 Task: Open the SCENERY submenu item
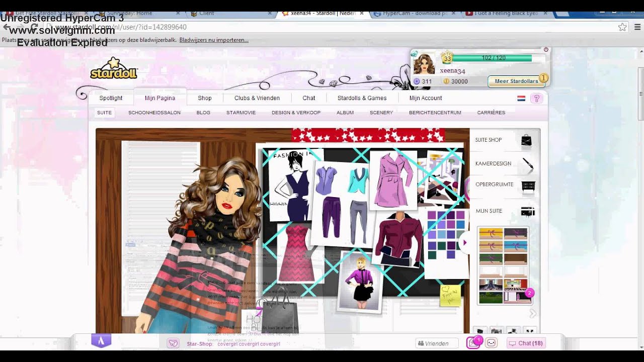coord(381,113)
